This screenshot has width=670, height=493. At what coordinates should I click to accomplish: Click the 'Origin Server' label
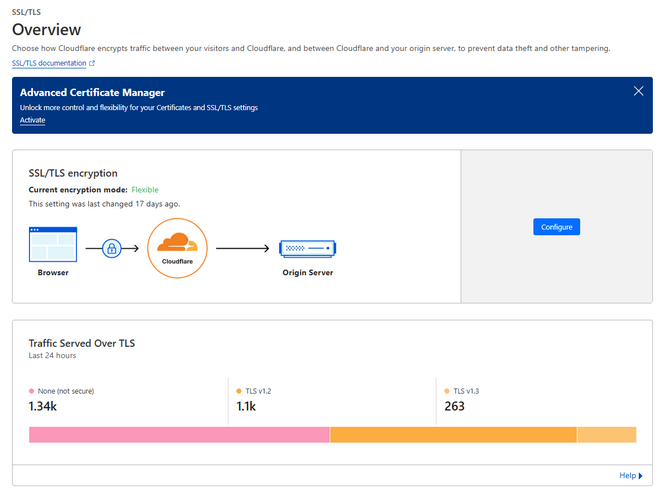[308, 273]
